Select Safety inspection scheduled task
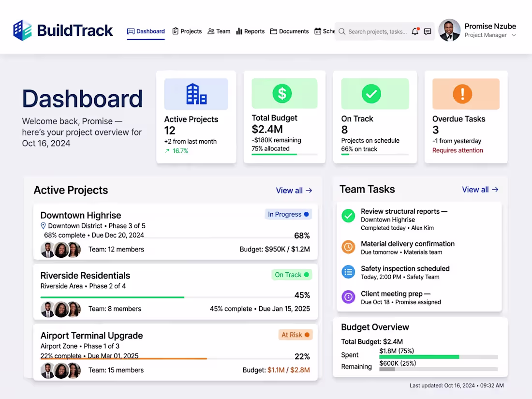This screenshot has height=399, width=532. point(405,269)
